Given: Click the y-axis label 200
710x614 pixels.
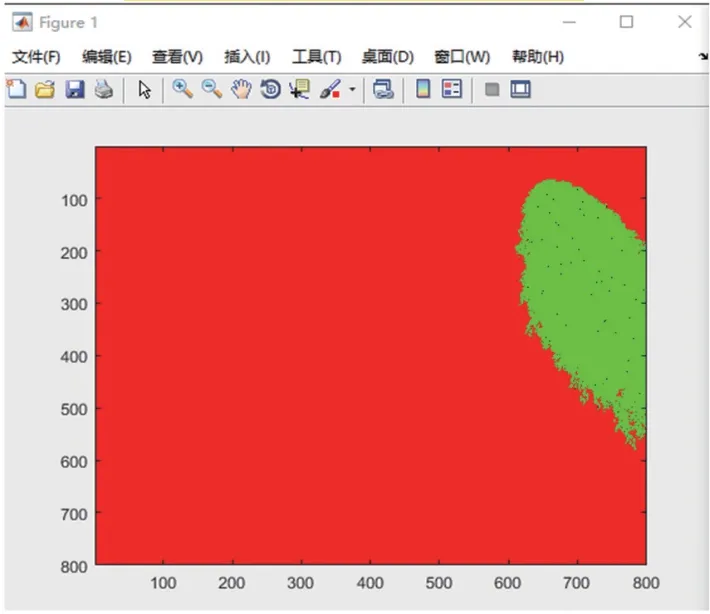Looking at the screenshot, I should [x=74, y=253].
